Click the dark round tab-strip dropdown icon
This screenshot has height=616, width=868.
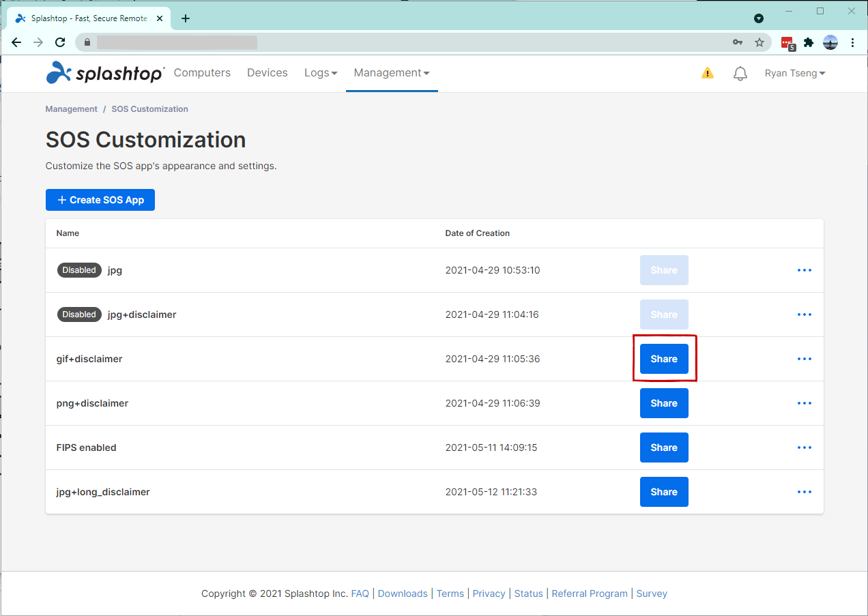click(x=759, y=18)
